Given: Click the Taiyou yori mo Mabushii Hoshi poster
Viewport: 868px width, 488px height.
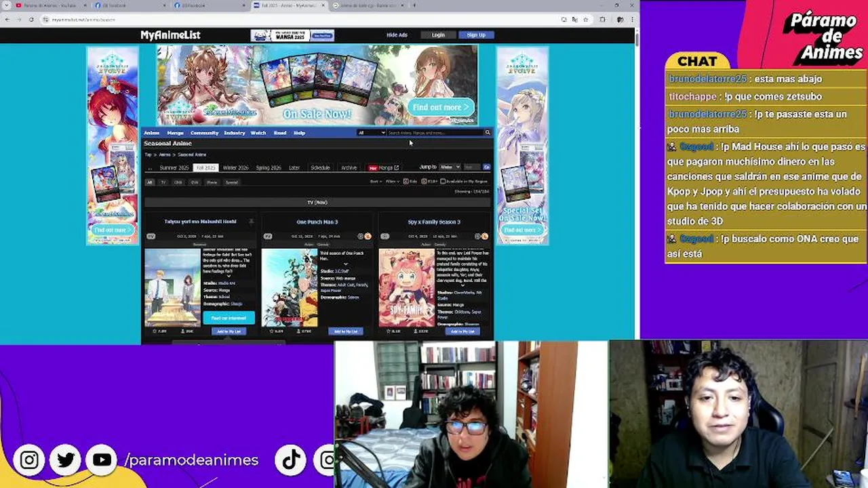Looking at the screenshot, I should click(172, 287).
